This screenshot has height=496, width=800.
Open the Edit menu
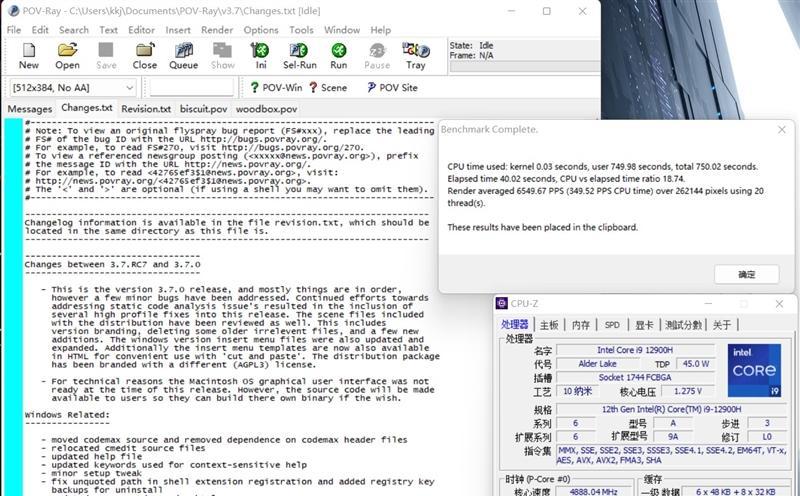40,30
